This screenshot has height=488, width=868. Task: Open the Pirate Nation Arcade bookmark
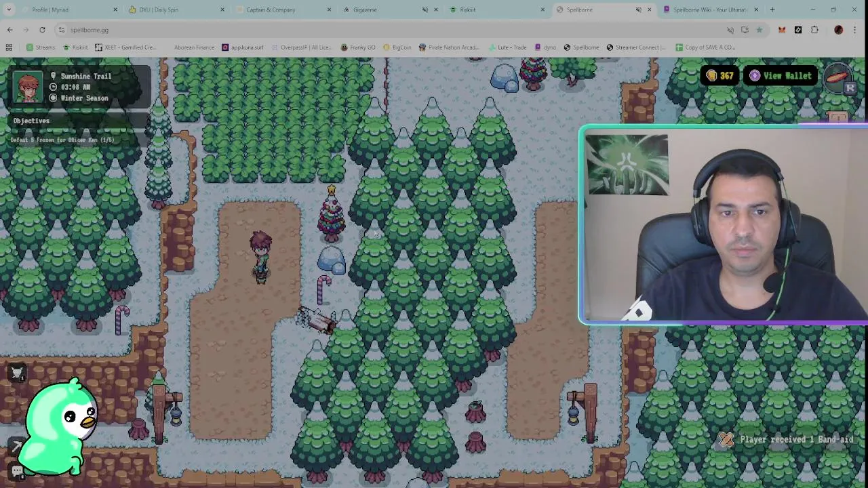tap(450, 47)
